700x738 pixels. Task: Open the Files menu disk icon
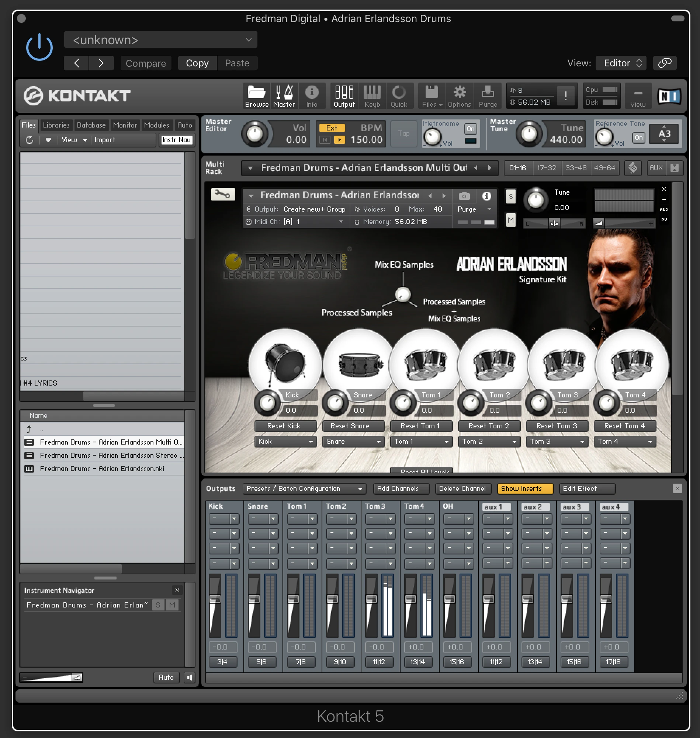[432, 96]
